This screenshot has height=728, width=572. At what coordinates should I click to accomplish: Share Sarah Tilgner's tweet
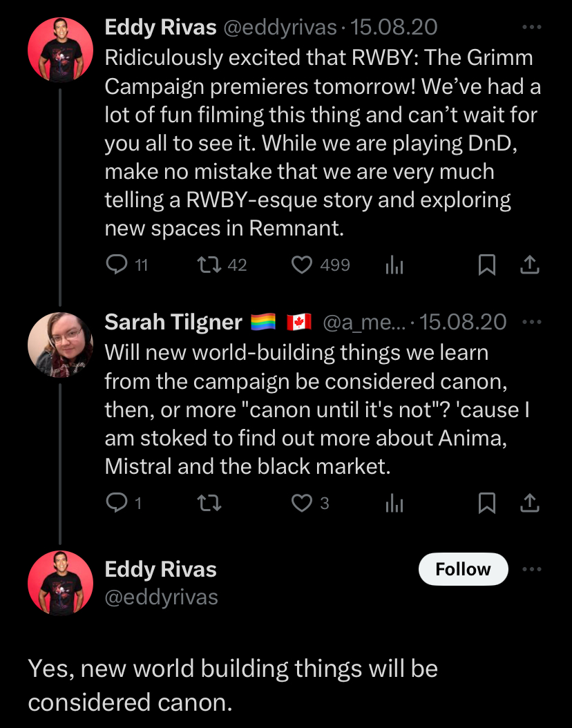click(530, 503)
